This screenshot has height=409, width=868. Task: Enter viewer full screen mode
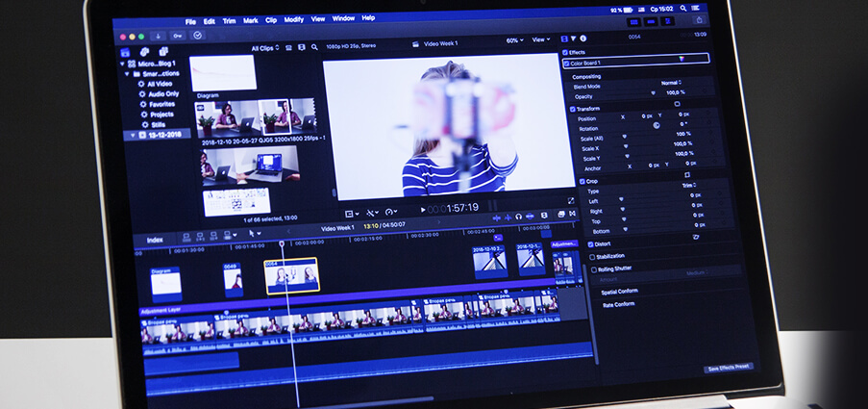pyautogui.click(x=571, y=200)
